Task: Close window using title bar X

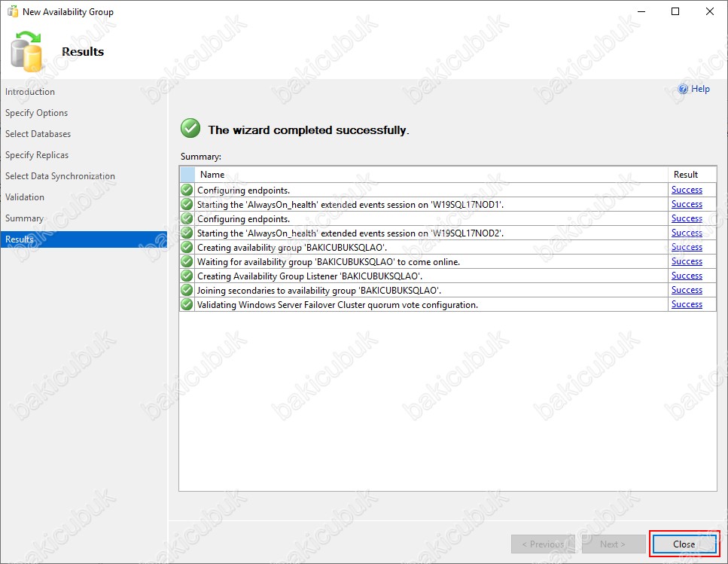Action: pyautogui.click(x=710, y=11)
